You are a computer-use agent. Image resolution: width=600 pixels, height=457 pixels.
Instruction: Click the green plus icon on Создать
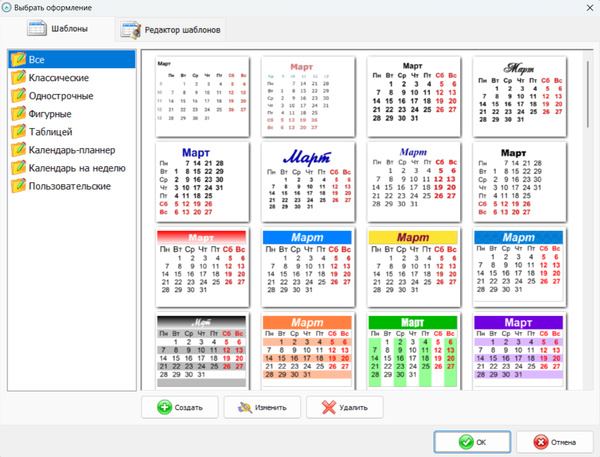pos(165,407)
